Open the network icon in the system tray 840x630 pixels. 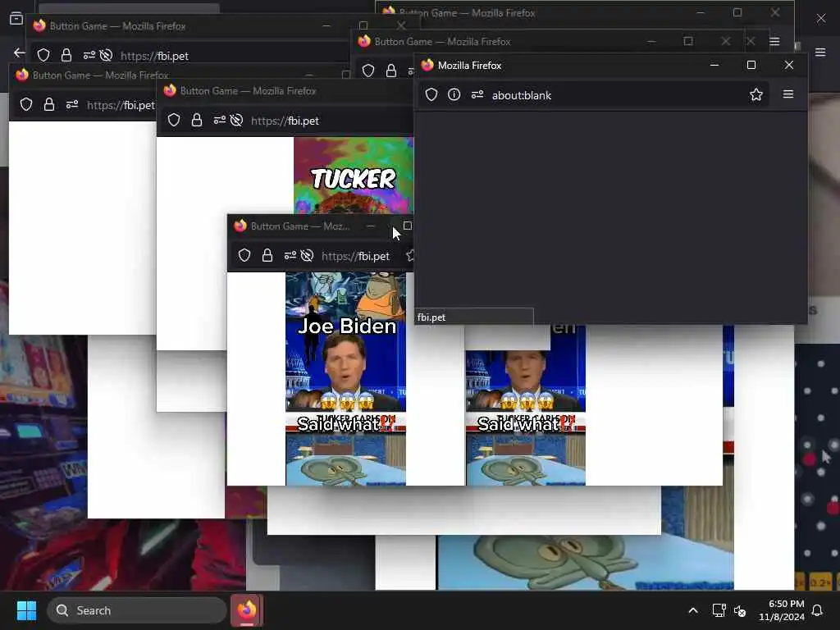(719, 610)
